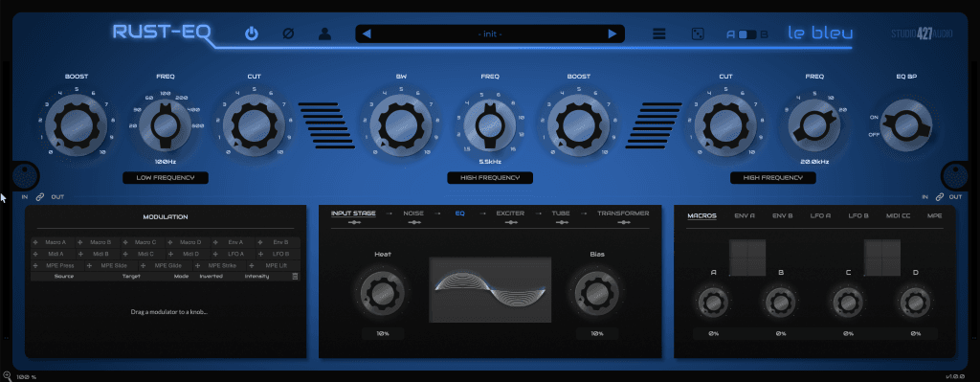Grab the Env B modulator source
980x382 pixels.
tap(278, 242)
